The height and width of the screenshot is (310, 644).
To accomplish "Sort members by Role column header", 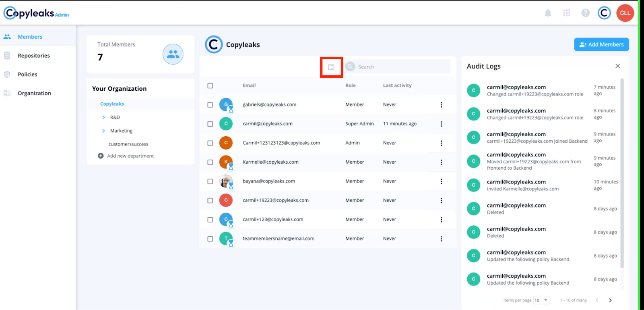I will [x=351, y=85].
